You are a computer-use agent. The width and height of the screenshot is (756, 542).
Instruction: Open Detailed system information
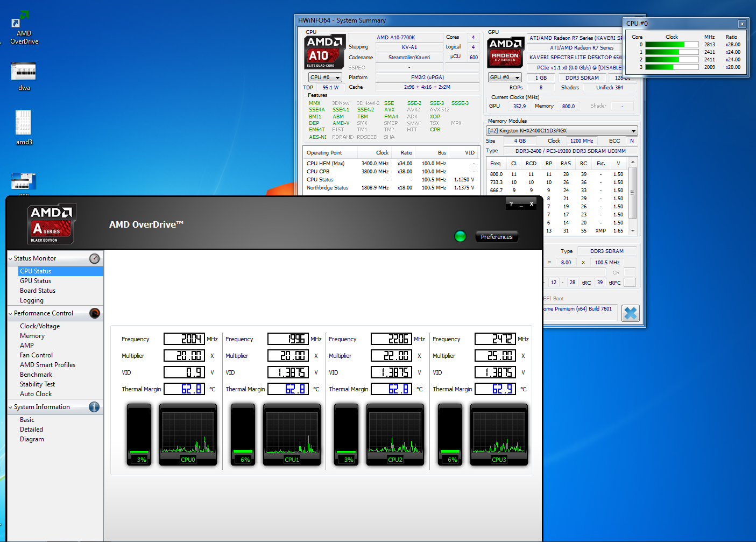(31, 430)
